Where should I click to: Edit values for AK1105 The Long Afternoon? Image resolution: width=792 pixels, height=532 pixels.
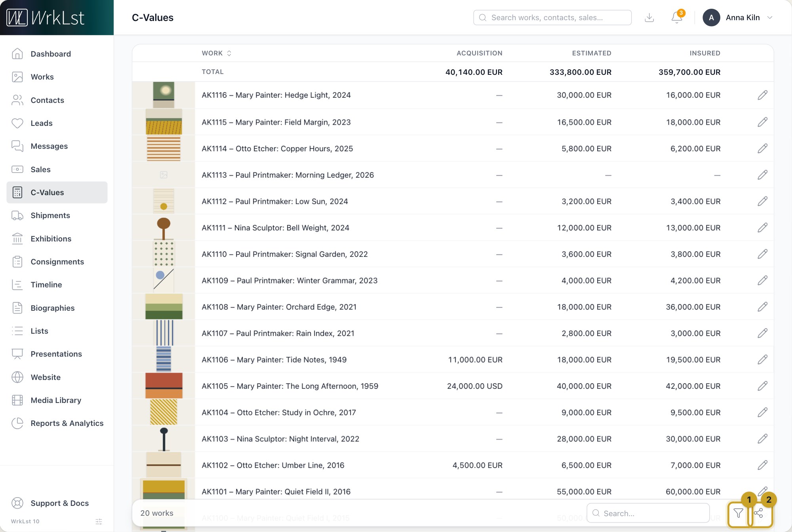[763, 386]
